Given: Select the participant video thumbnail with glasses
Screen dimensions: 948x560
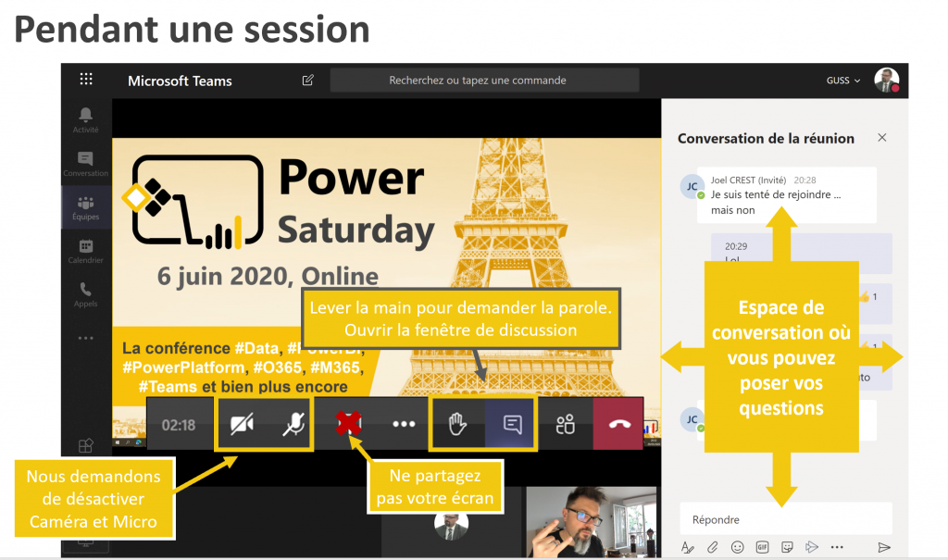Looking at the screenshot, I should click(591, 522).
